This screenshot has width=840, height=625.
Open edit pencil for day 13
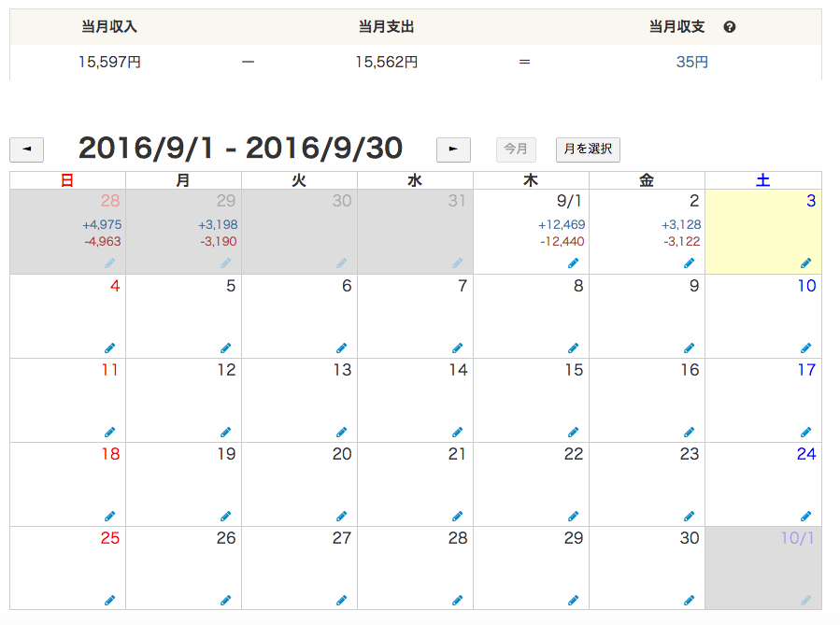click(x=341, y=433)
